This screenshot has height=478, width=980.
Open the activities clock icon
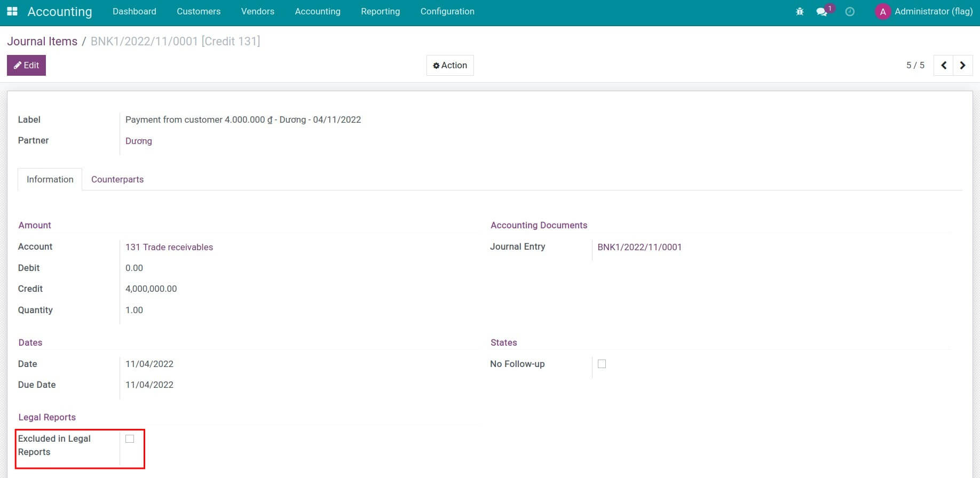pyautogui.click(x=850, y=11)
